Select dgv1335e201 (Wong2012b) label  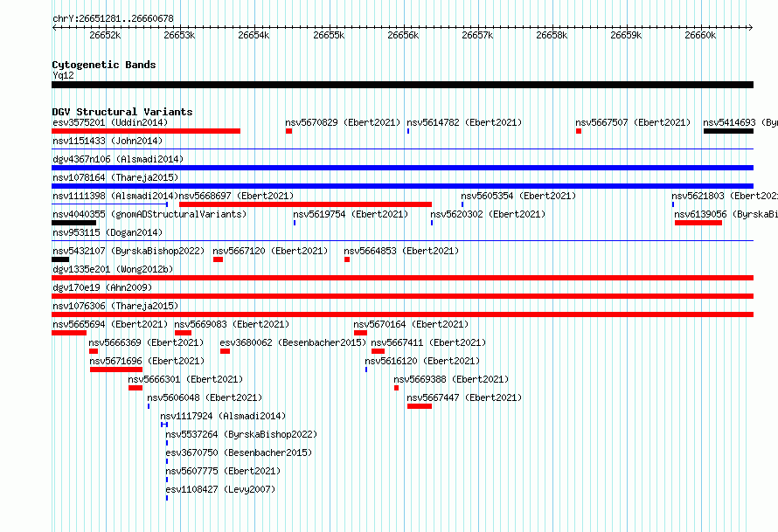coord(113,269)
